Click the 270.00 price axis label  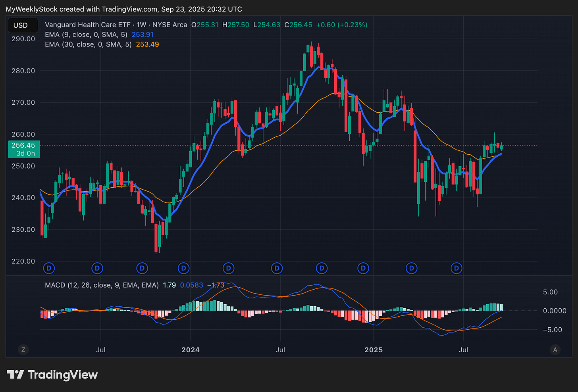[x=23, y=102]
